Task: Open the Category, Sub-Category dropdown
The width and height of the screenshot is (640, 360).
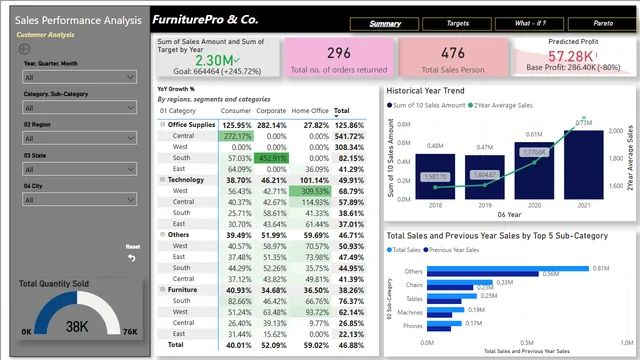Action: click(x=80, y=108)
